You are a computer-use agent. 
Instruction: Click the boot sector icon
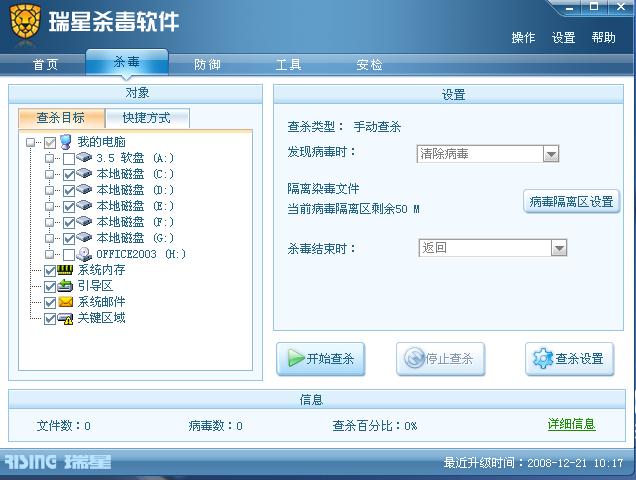click(x=65, y=286)
